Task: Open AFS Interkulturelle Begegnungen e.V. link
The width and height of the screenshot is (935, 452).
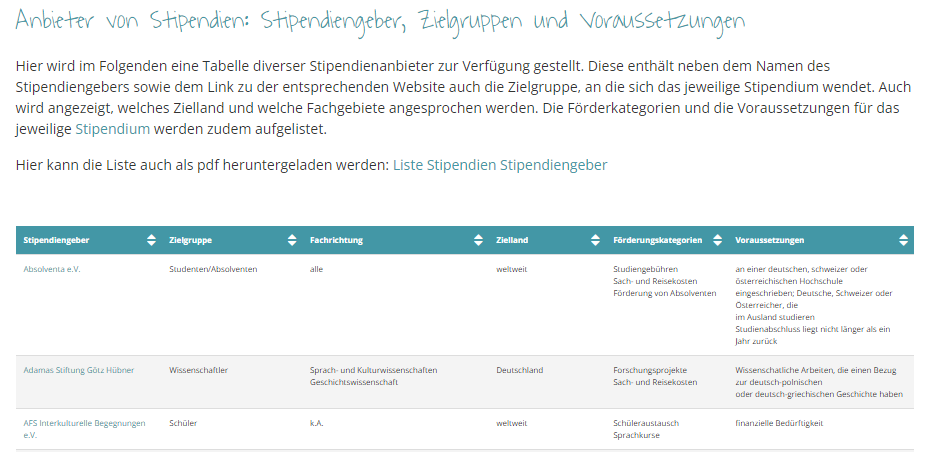Action: tap(84, 423)
